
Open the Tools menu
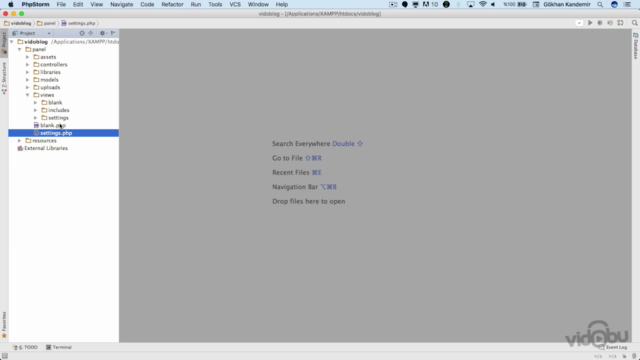pos(215,4)
